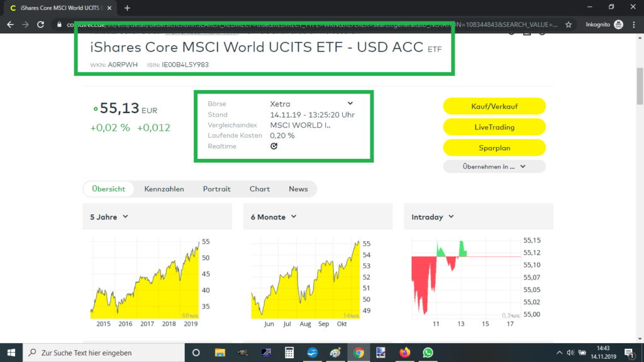Screen dimensions: 644x362
Task: Click the browser address bar
Action: pos(312,25)
